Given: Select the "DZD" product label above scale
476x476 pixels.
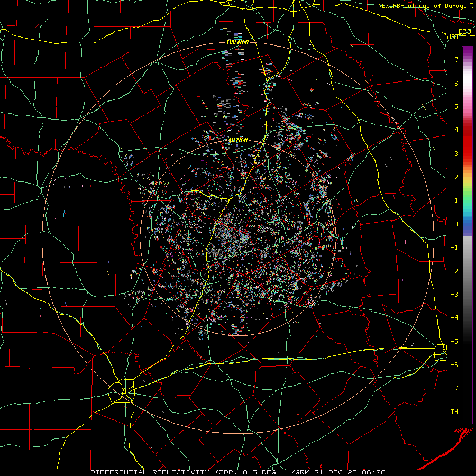Looking at the screenshot, I should coord(464,32).
